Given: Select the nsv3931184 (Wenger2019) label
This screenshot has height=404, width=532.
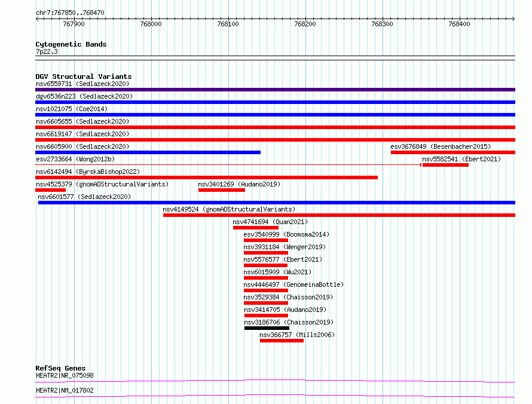Looking at the screenshot, I should pos(285,247).
